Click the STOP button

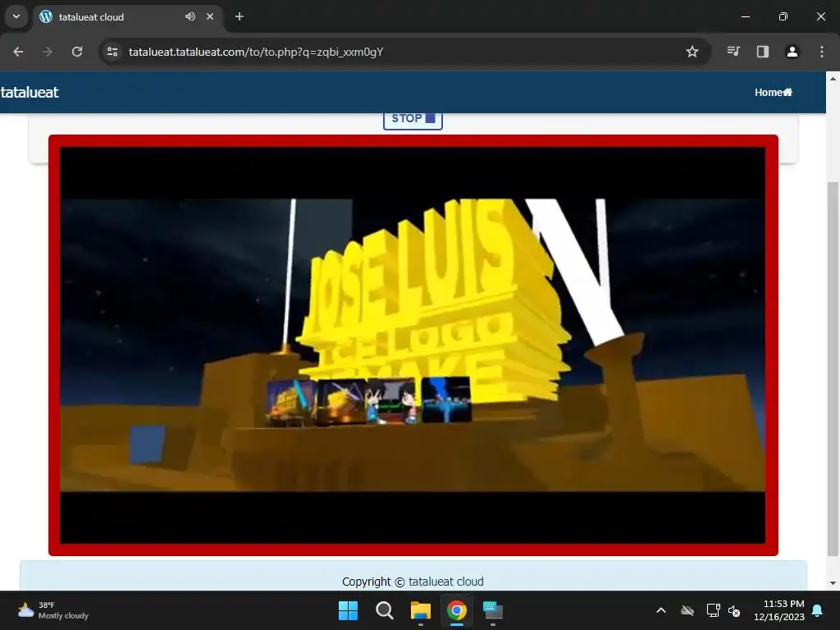coord(413,119)
